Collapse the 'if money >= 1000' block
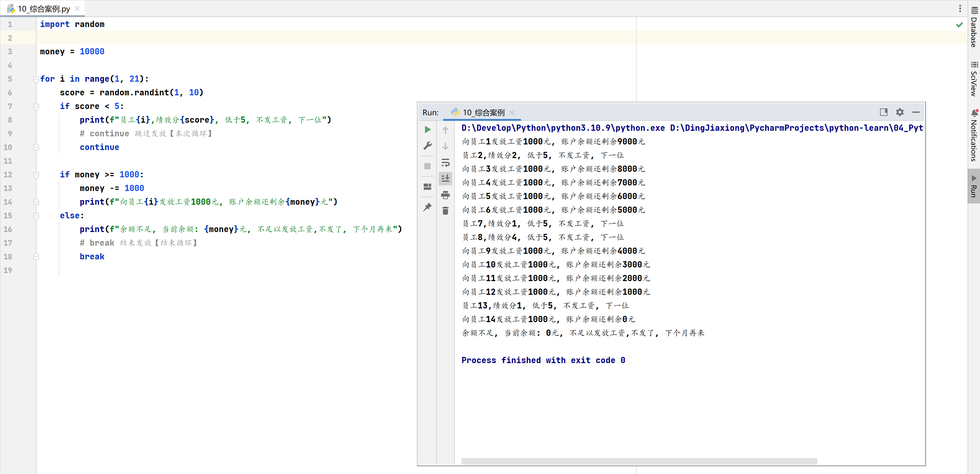 tap(36, 175)
